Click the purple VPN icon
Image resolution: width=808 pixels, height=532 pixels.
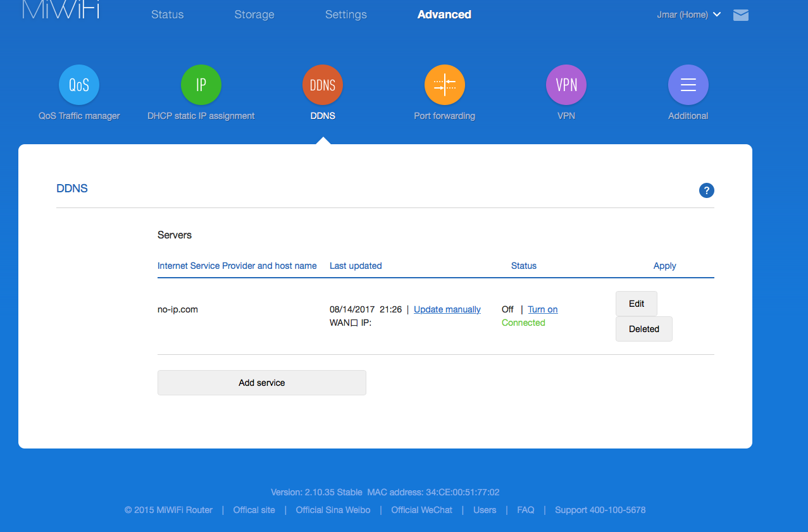pos(566,85)
